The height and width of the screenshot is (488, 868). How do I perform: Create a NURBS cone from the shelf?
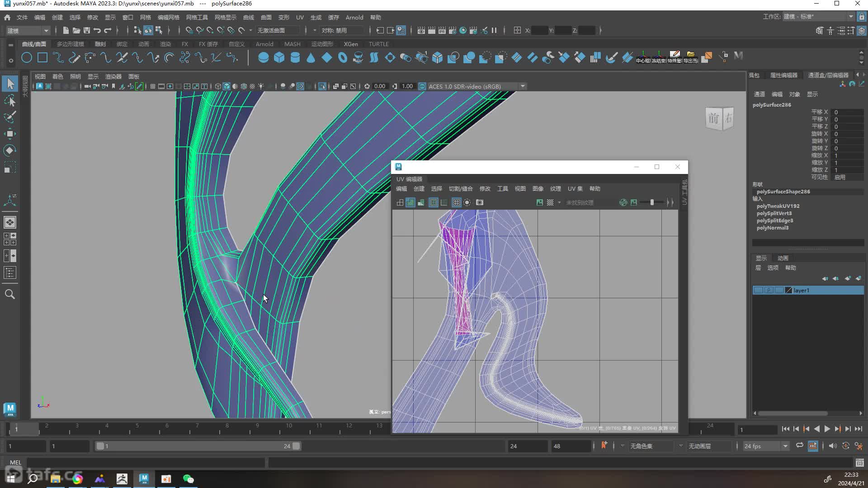[311, 57]
